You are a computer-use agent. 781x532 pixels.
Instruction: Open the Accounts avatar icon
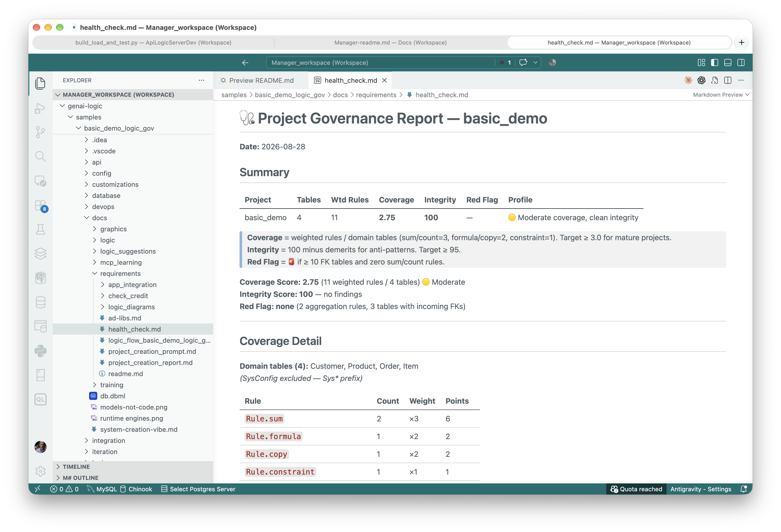click(x=40, y=447)
